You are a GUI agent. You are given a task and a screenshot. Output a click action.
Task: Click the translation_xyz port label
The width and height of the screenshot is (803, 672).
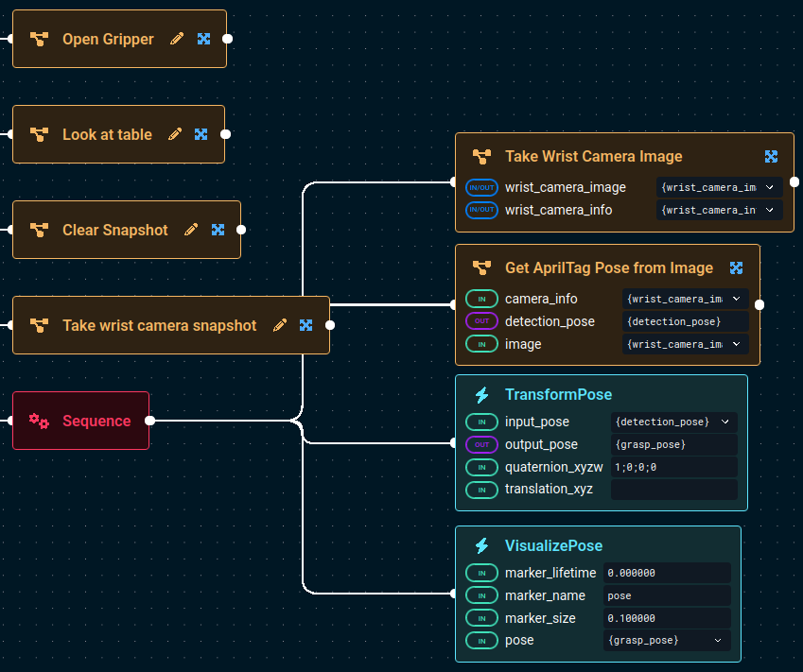(549, 490)
